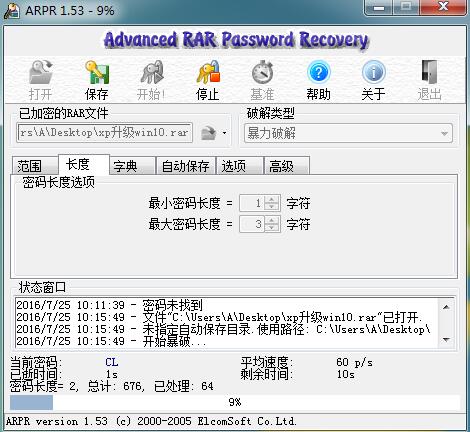Image resolution: width=470 pixels, height=432 pixels.
Task: Click the 9% progress bar
Action: pos(235,402)
